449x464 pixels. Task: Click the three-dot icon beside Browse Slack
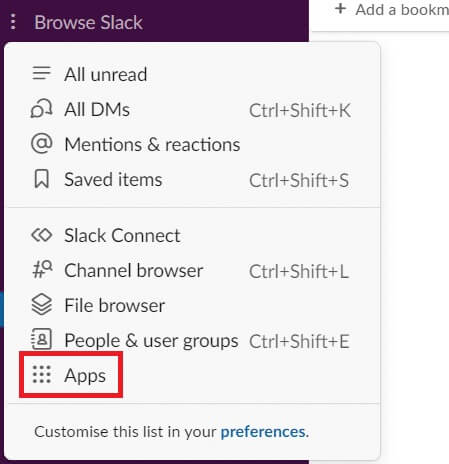[x=13, y=22]
